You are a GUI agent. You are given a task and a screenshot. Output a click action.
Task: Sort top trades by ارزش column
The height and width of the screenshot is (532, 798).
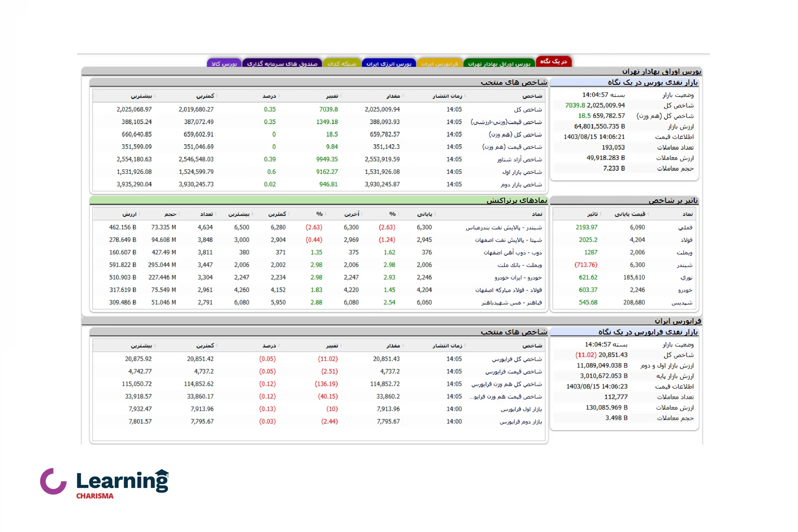(x=129, y=214)
